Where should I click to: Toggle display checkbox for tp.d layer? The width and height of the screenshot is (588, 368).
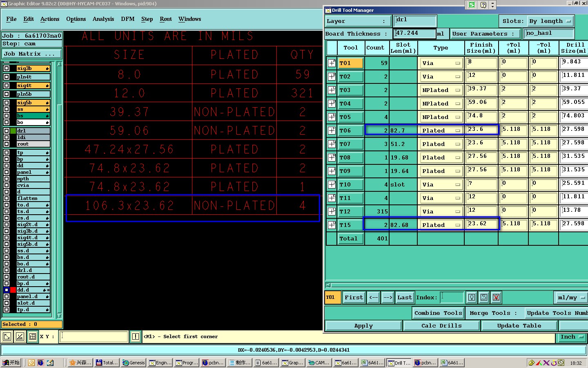click(x=7, y=310)
